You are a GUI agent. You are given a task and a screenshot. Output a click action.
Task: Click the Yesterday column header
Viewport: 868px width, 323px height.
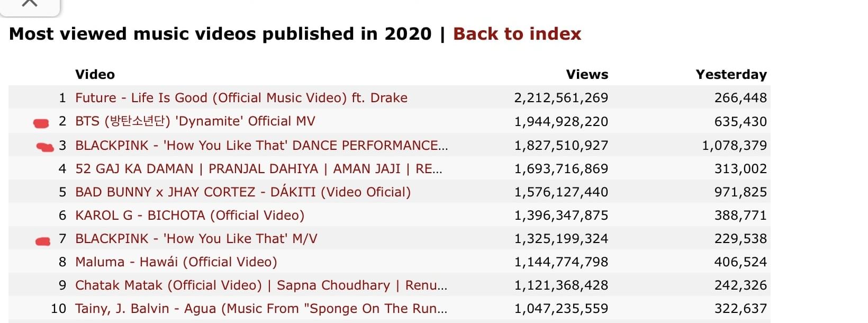731,75
